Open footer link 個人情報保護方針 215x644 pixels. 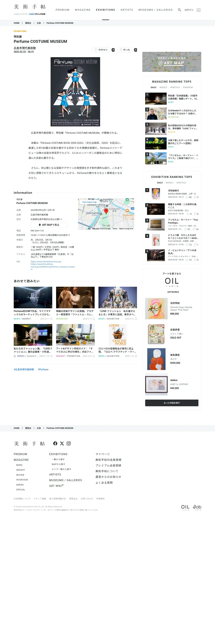click(58, 499)
